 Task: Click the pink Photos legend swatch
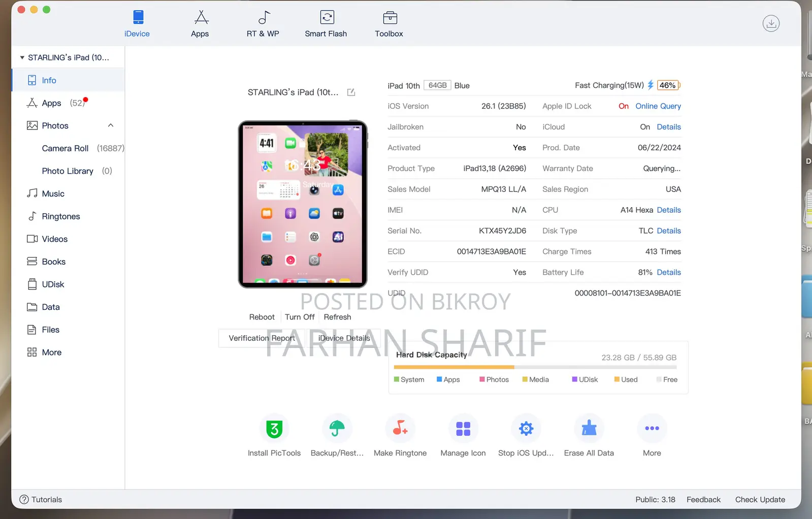[x=482, y=379]
